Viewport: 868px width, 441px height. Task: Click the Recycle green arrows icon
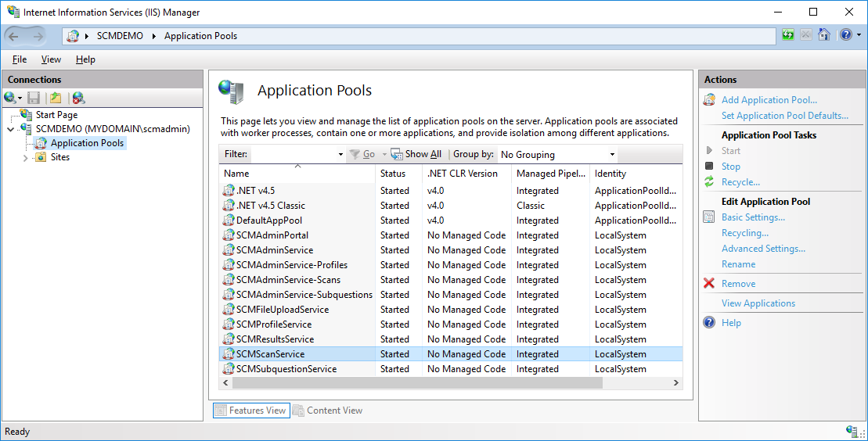[709, 181]
